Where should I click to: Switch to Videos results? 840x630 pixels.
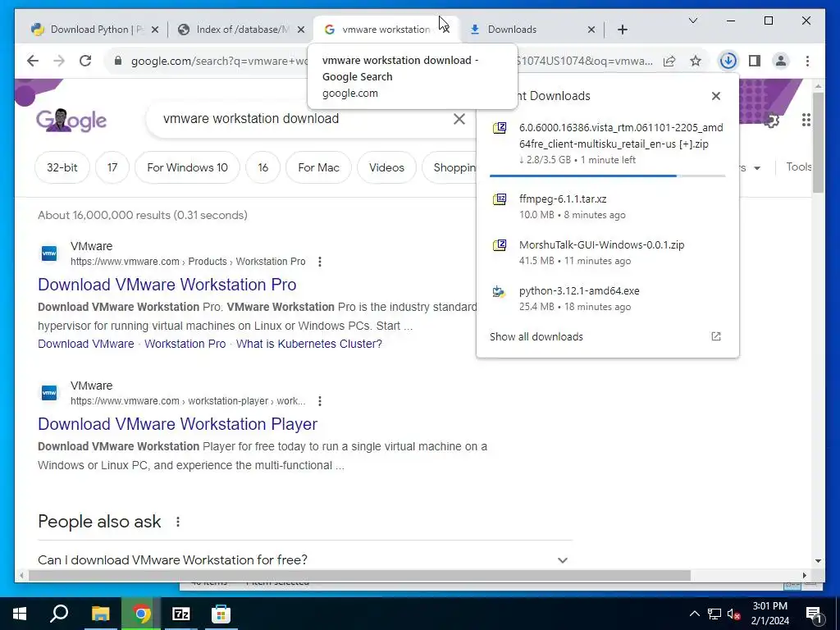coord(387,167)
